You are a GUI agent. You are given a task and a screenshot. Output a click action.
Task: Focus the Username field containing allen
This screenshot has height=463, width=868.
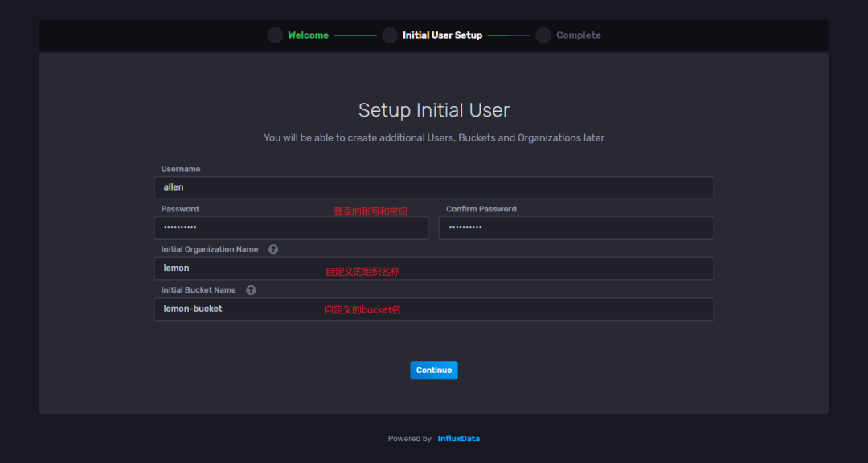coord(434,188)
